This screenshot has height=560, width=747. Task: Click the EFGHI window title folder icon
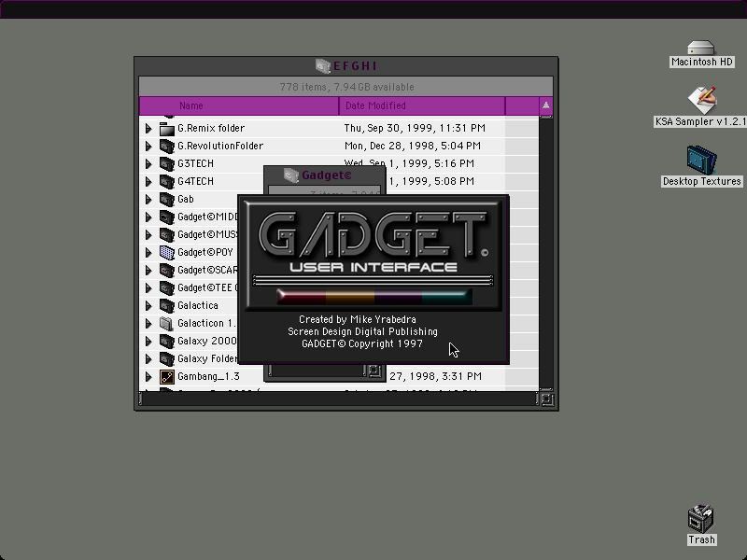[322, 65]
